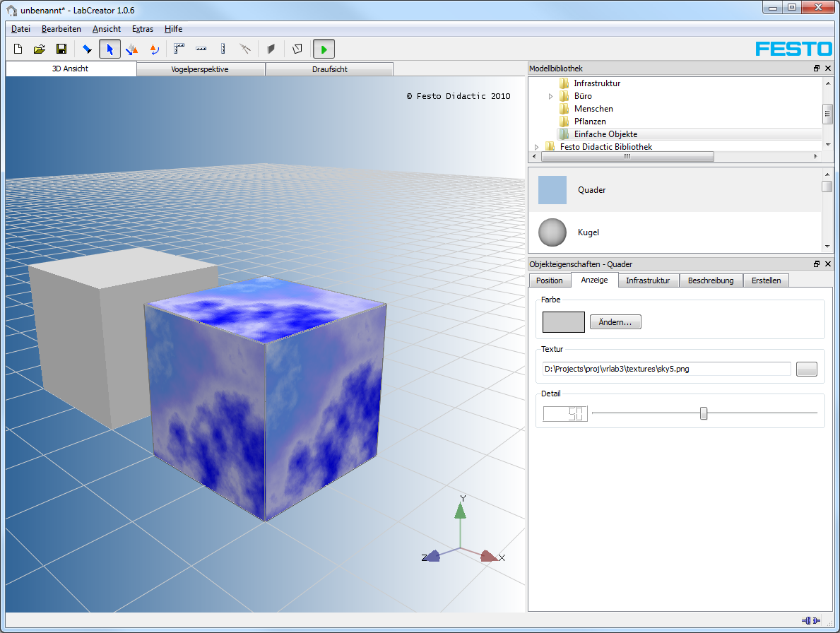Image resolution: width=840 pixels, height=633 pixels.
Task: Open the Infrastruktur properties tab
Action: pos(649,280)
